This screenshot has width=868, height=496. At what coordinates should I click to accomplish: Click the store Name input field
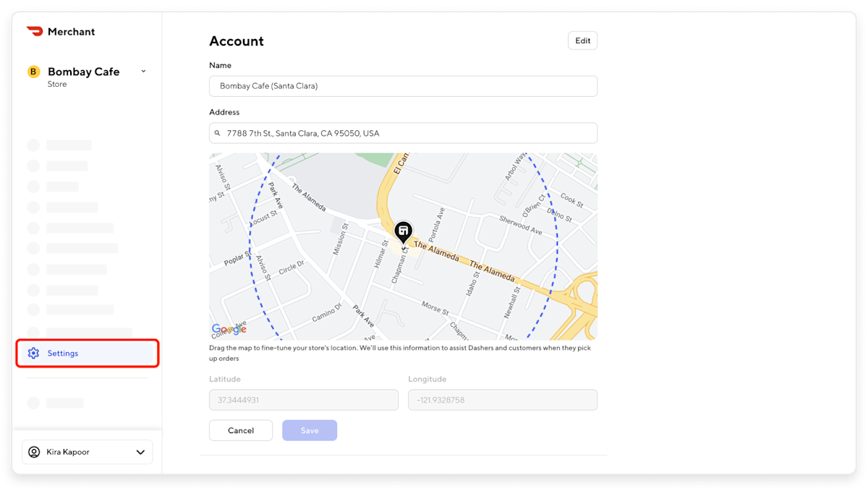tap(403, 86)
